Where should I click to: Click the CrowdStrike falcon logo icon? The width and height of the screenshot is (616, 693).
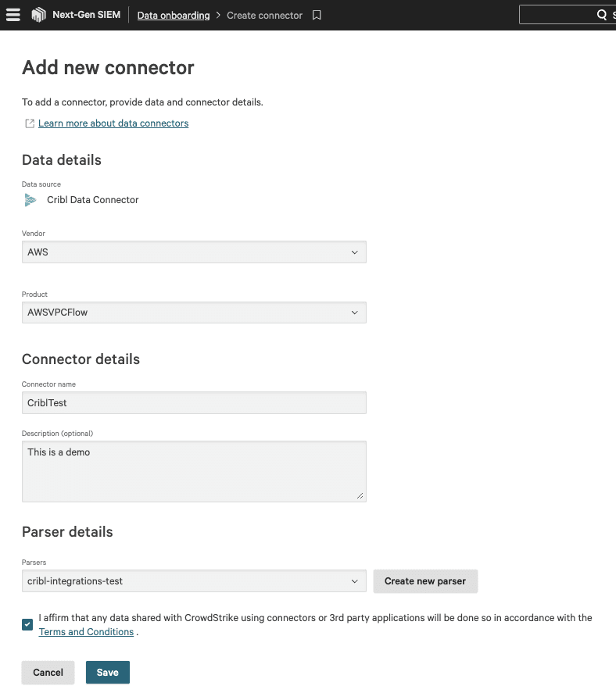click(38, 15)
